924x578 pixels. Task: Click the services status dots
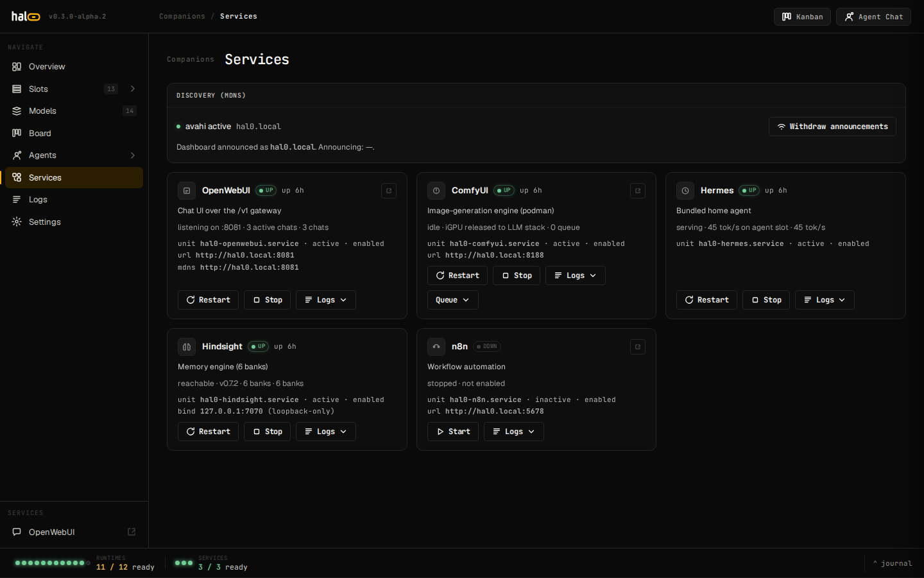(184, 563)
